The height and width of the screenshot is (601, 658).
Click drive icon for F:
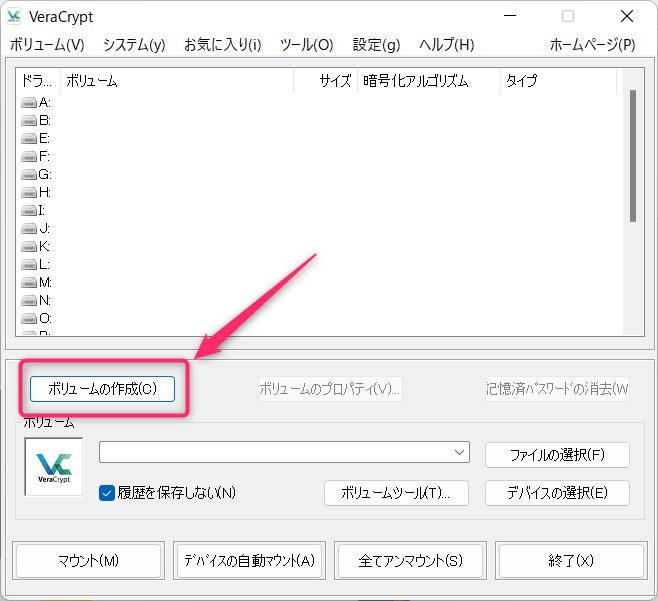point(29,157)
